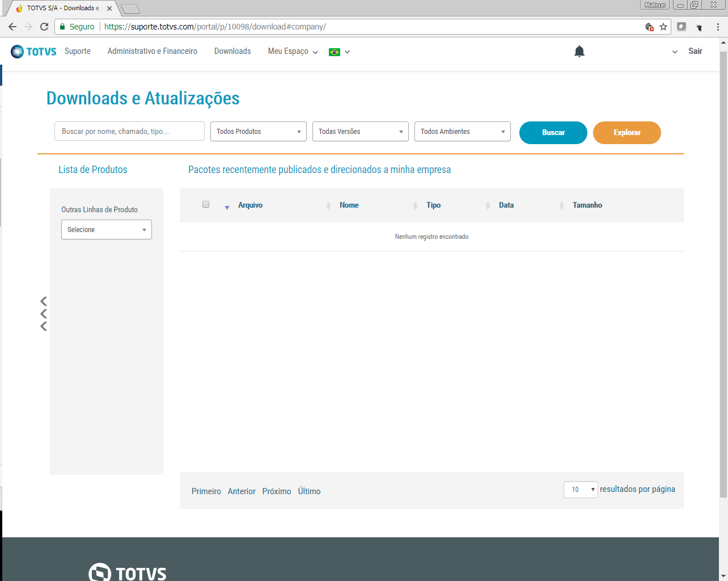Sort by the Arquivo column header
The image size is (728, 581).
point(250,205)
